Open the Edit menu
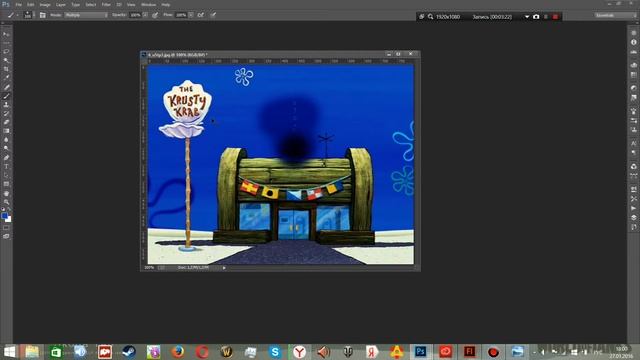This screenshot has height=360, width=640. click(x=31, y=4)
